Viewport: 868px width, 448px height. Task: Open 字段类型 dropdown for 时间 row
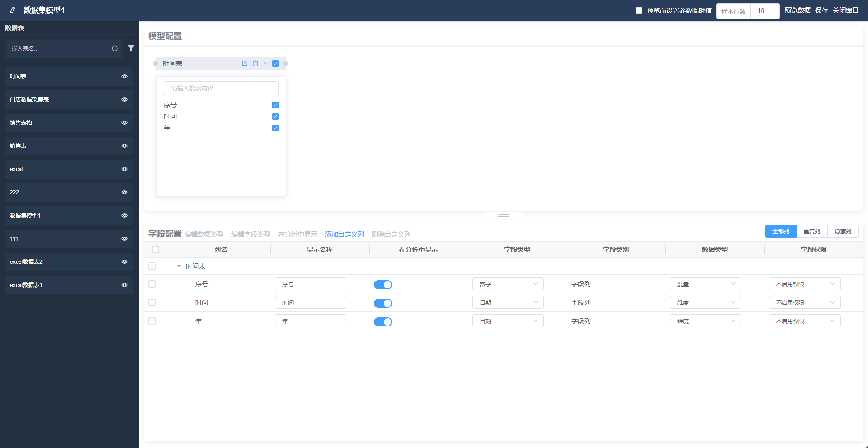508,302
